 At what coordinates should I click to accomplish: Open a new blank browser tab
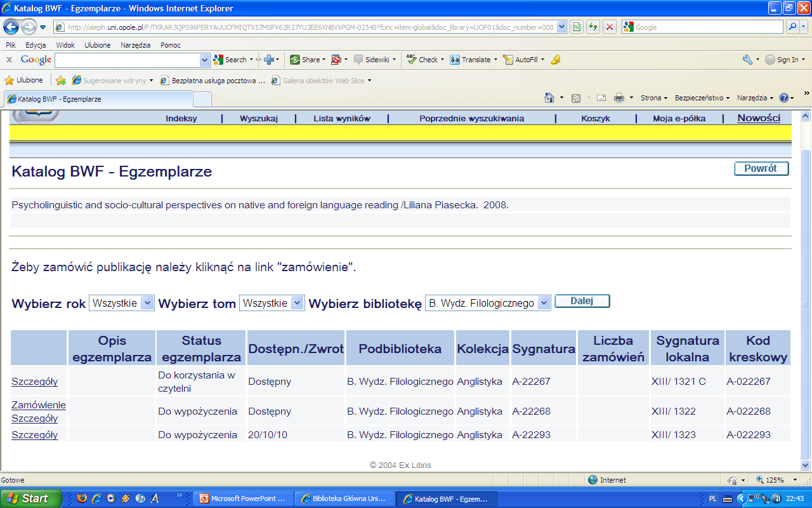click(x=202, y=100)
